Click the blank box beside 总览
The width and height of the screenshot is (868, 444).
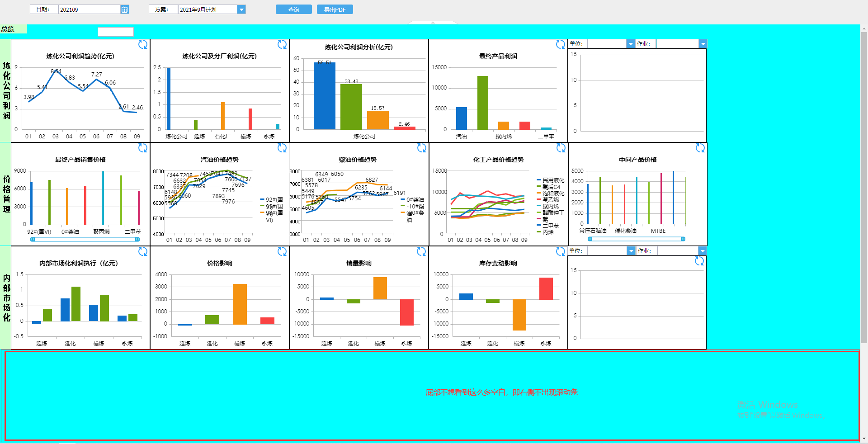tap(116, 32)
